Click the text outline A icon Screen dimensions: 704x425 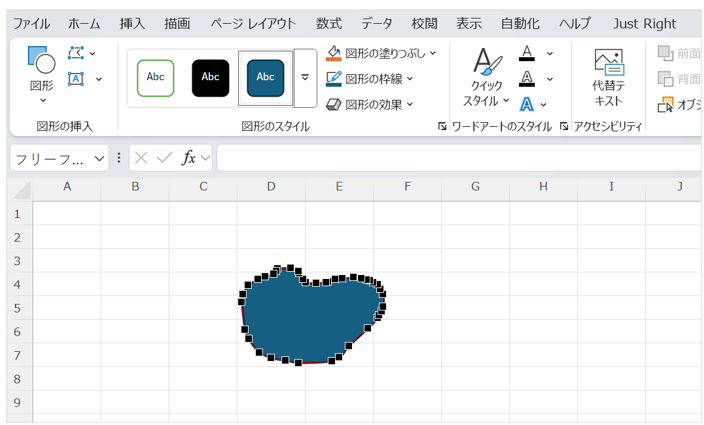[527, 79]
